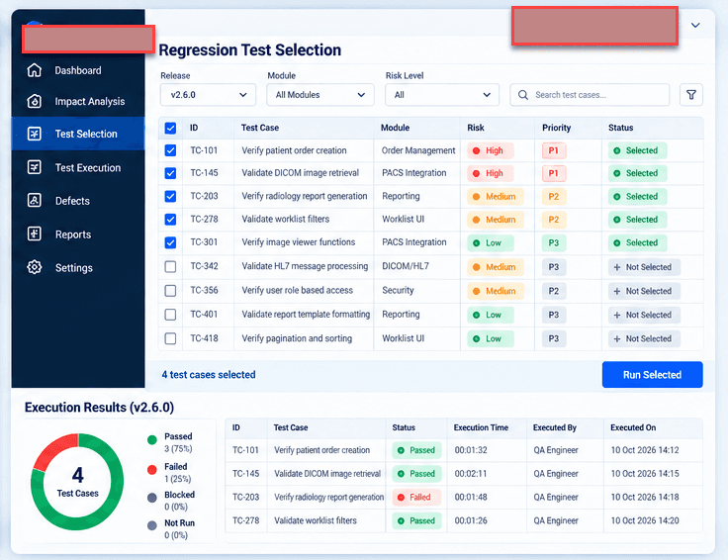Click the P3 priority badge for TC-418
The width and height of the screenshot is (728, 560).
554,338
